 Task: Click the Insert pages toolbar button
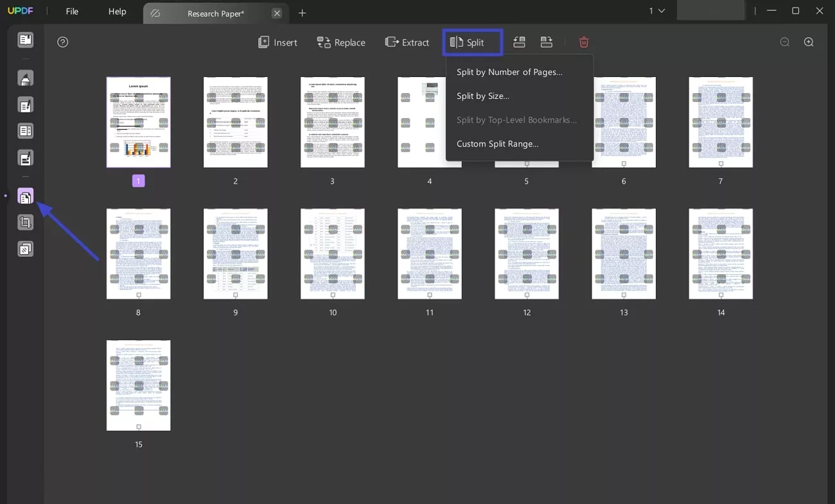coord(277,42)
